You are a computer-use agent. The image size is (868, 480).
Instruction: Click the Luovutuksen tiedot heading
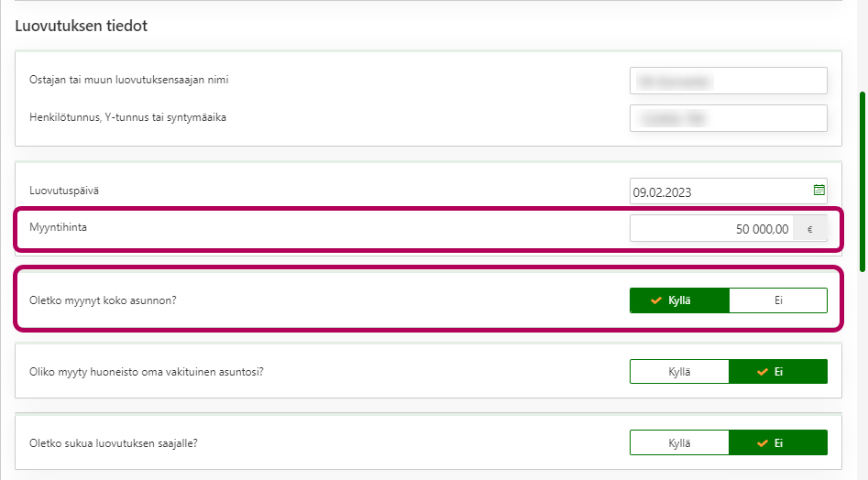click(82, 26)
